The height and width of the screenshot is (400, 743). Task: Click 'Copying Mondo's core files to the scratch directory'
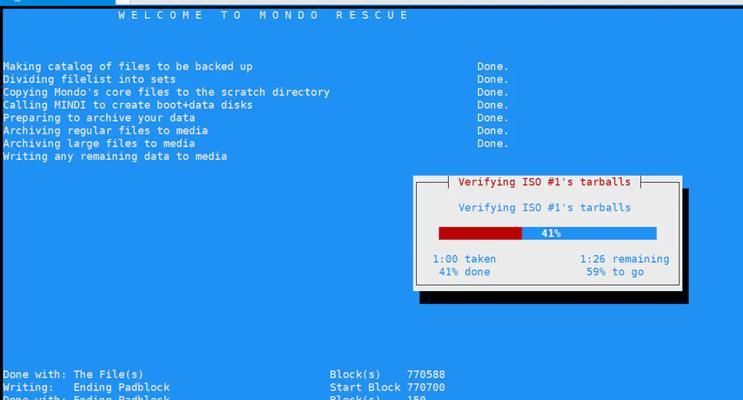(166, 92)
